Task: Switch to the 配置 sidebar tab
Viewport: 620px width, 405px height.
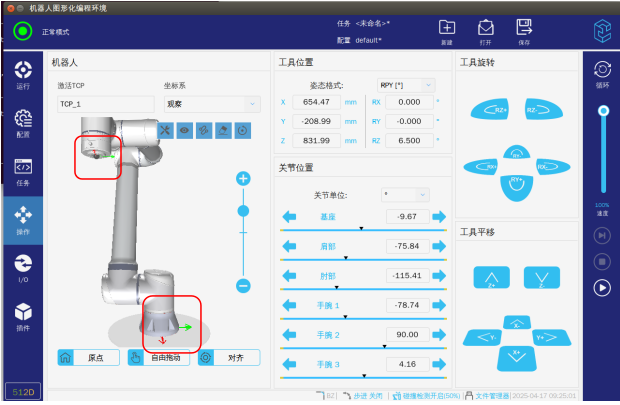Action: pos(23,122)
